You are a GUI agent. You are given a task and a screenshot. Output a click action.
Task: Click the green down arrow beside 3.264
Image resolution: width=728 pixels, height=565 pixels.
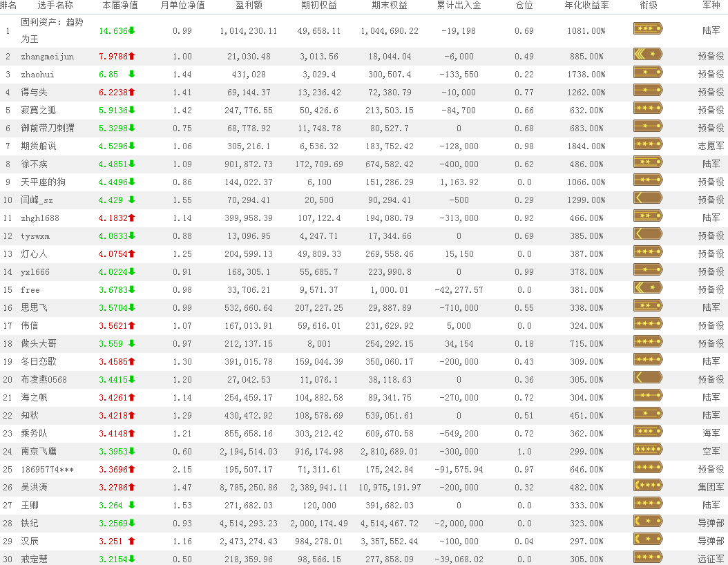132,505
